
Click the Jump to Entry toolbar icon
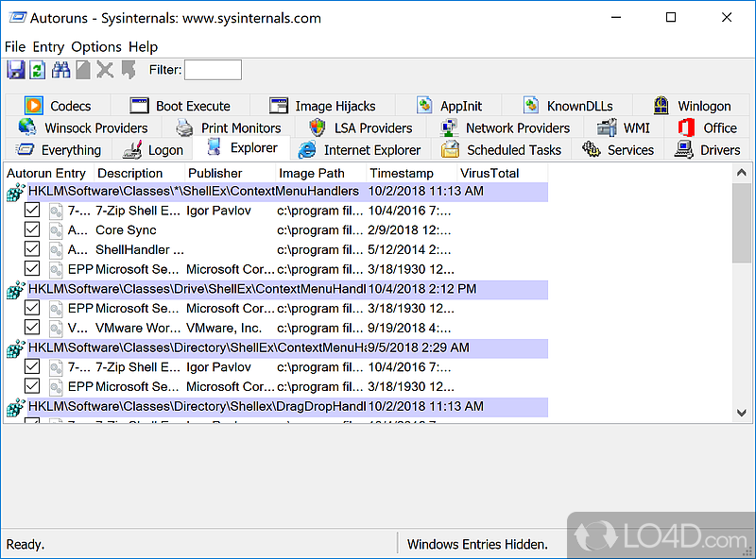click(128, 70)
